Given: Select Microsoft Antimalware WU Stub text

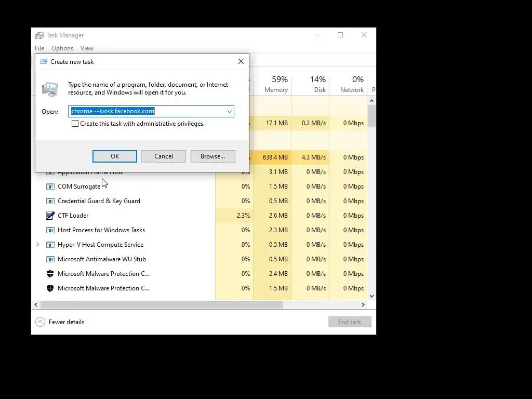Looking at the screenshot, I should (x=102, y=259).
